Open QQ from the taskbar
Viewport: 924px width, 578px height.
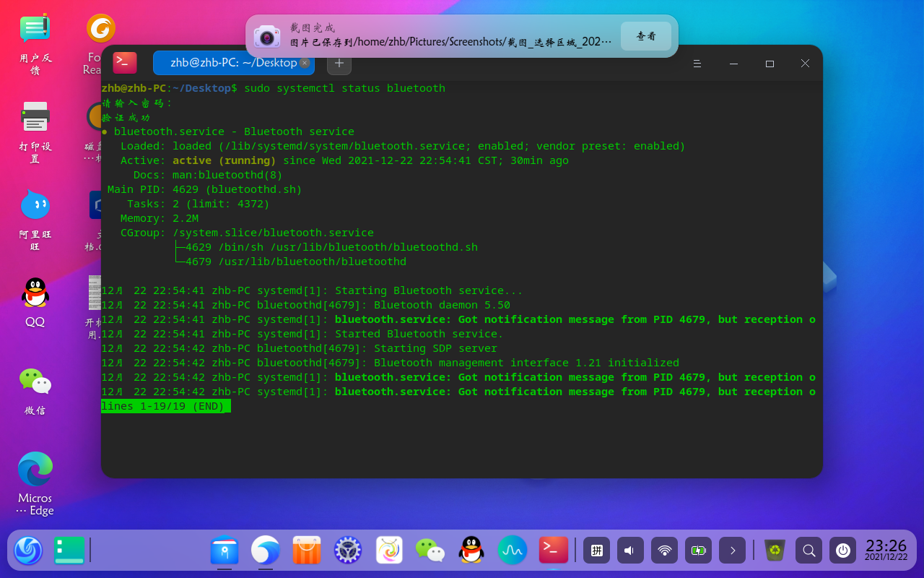(471, 550)
